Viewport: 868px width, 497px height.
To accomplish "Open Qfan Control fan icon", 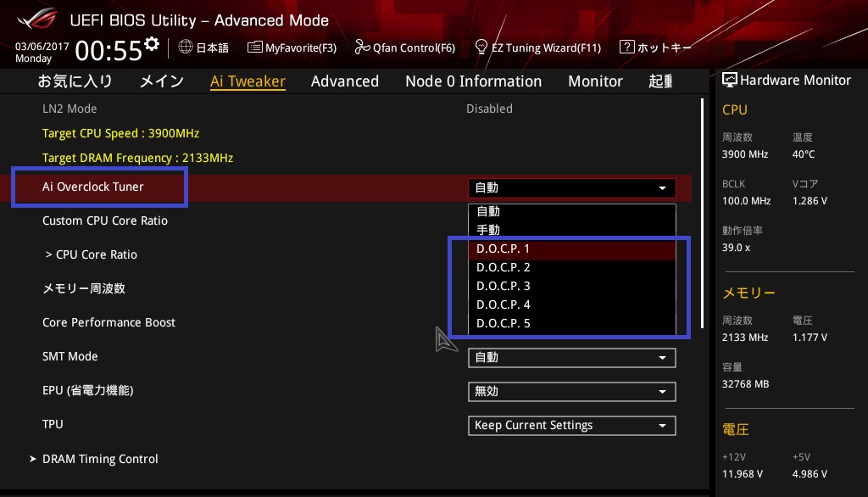I will tap(362, 47).
